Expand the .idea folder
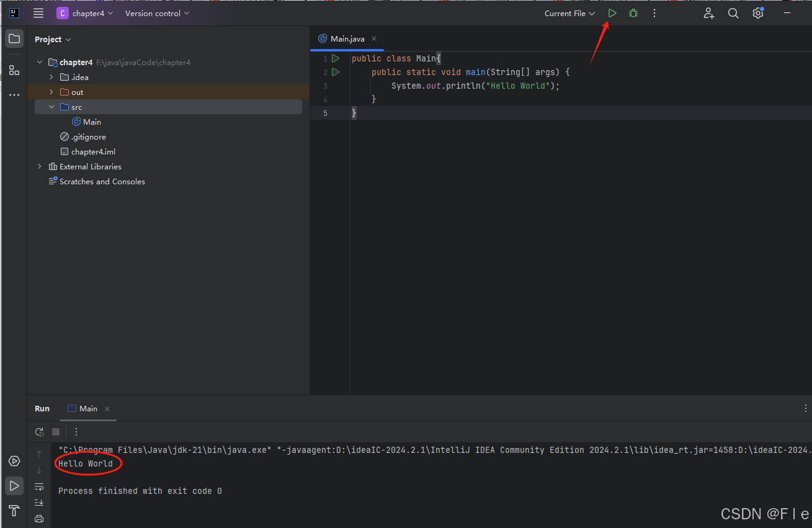812x528 pixels. (x=51, y=77)
